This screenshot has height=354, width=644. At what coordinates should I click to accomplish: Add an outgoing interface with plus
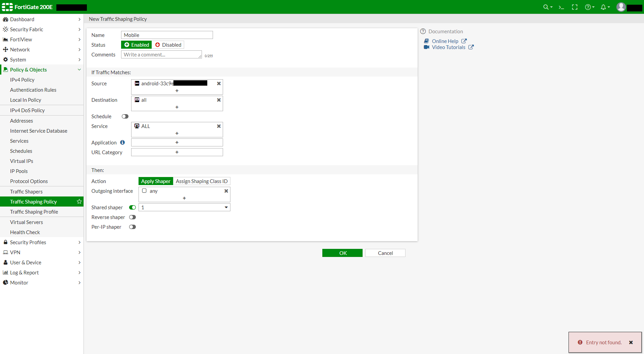pos(184,198)
